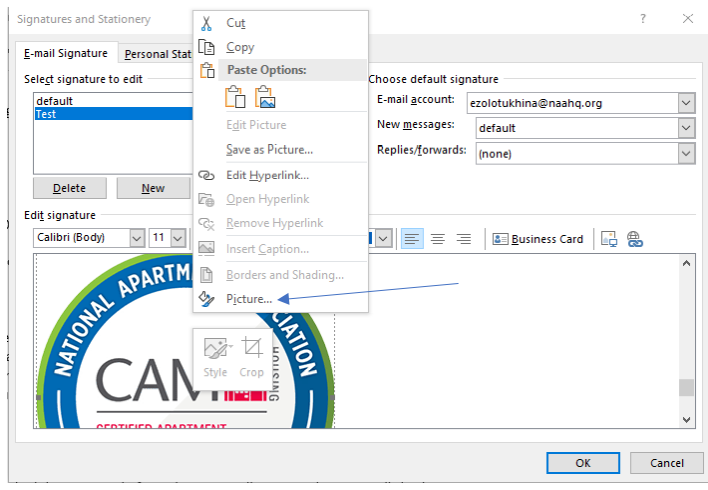Open the New messages signature dropdown
The width and height of the screenshot is (708, 490).
coord(686,128)
